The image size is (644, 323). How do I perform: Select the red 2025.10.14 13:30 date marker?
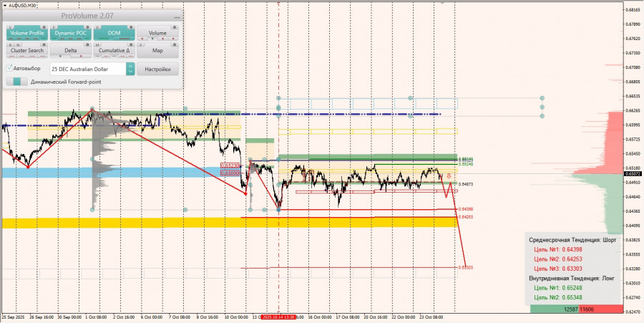pos(278,317)
